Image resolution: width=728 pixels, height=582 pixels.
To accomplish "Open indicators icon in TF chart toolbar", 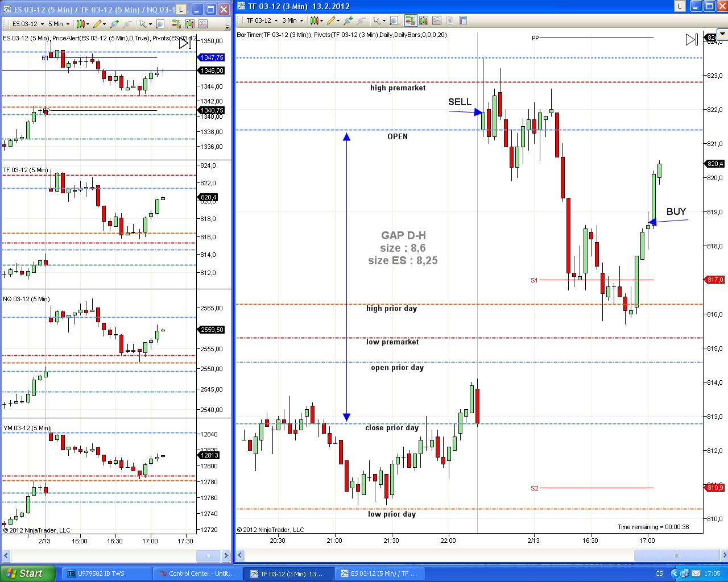I will click(437, 20).
